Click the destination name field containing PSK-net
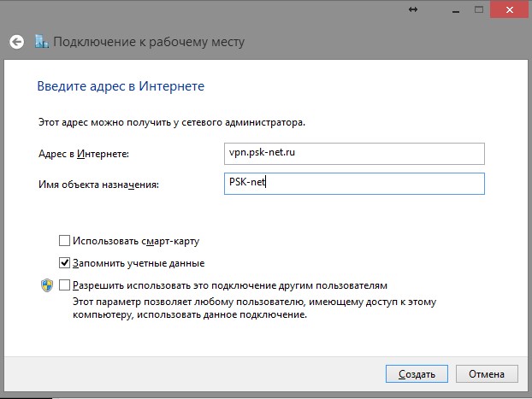 354,184
